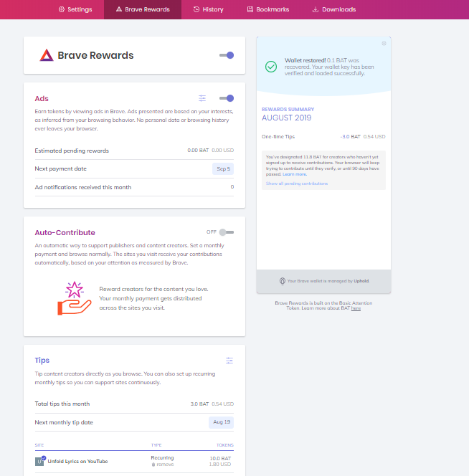Click Estimated pending rewards label
Image resolution: width=469 pixels, height=476 pixels.
[x=72, y=151]
